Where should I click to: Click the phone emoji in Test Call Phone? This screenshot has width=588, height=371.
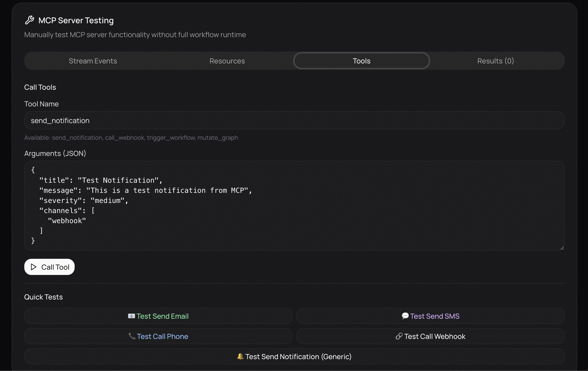click(132, 336)
